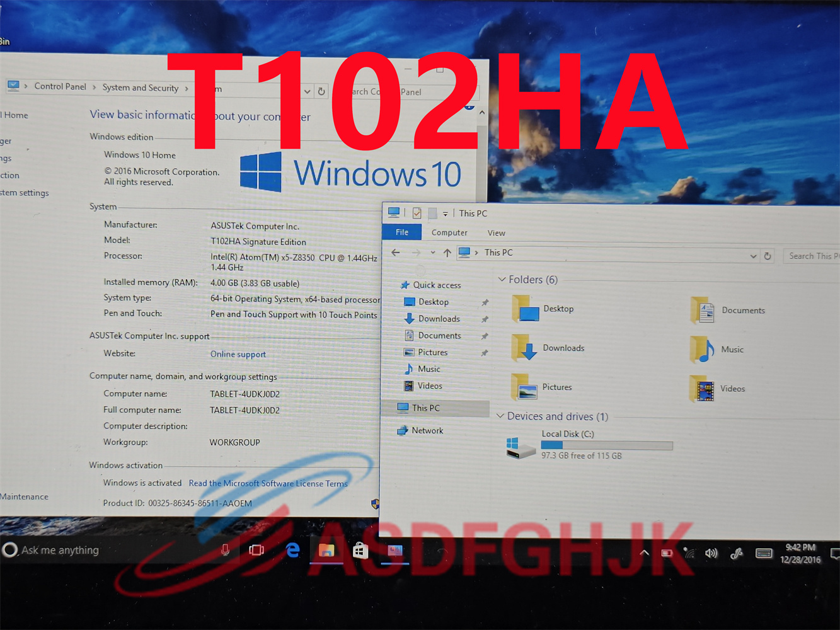
Task: Expand the This PC address bar history dropdown
Action: pyautogui.click(x=753, y=256)
